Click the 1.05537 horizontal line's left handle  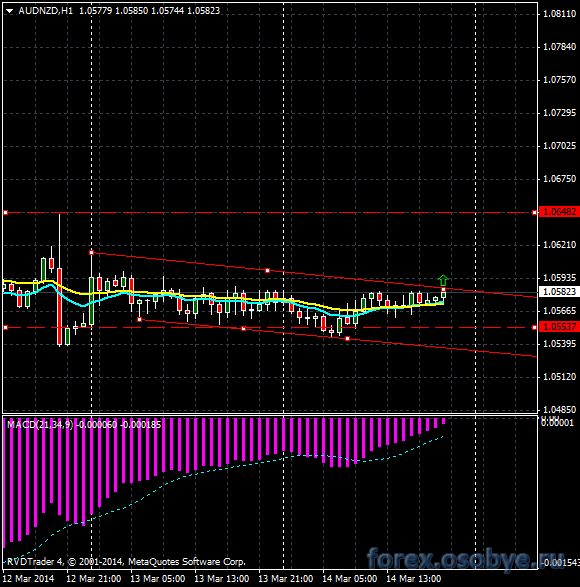click(x=5, y=327)
